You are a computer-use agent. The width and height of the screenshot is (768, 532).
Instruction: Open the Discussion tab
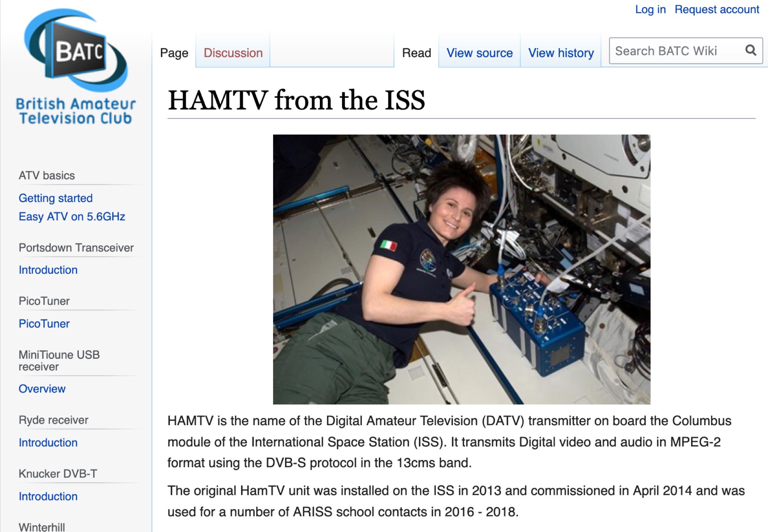[233, 53]
